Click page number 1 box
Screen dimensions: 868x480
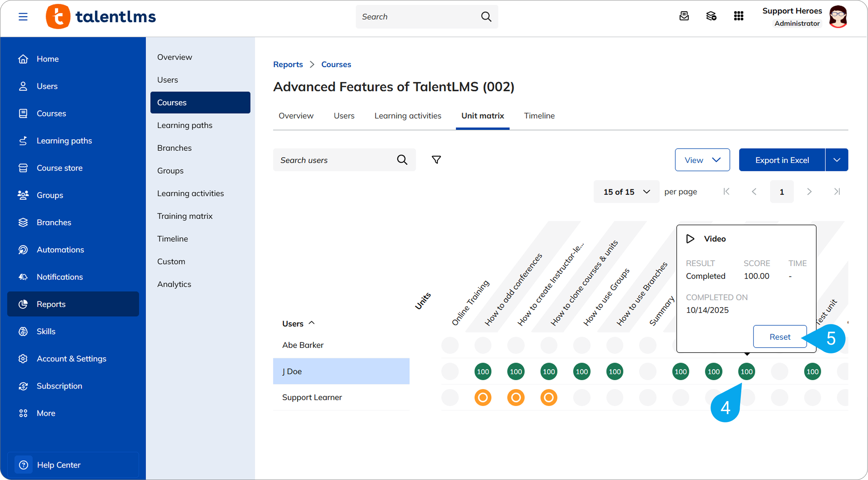[x=782, y=192]
